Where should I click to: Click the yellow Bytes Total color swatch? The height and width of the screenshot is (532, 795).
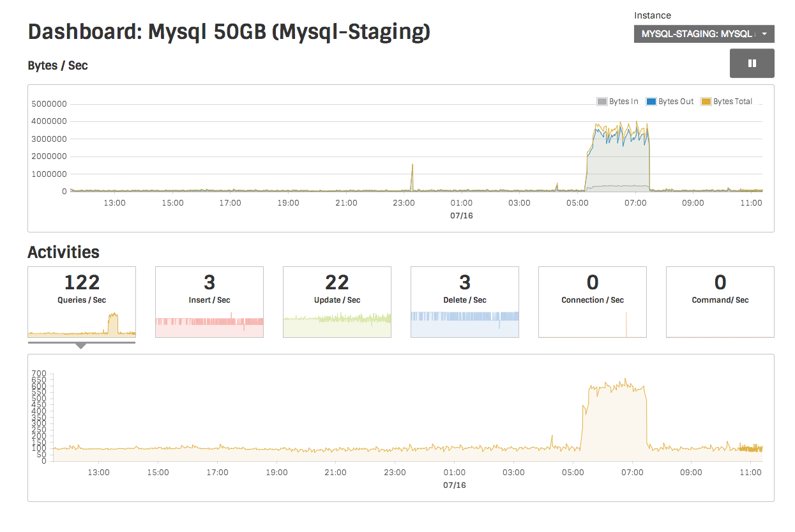(706, 102)
